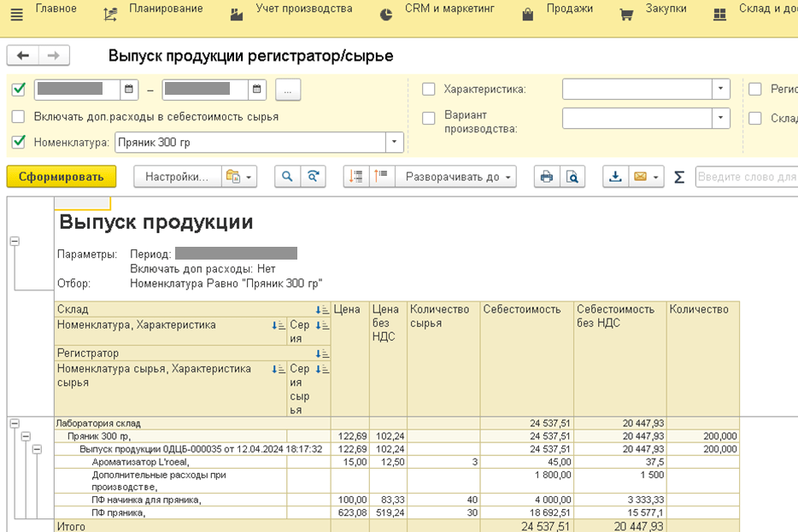Open the email send options arrow

(x=655, y=177)
